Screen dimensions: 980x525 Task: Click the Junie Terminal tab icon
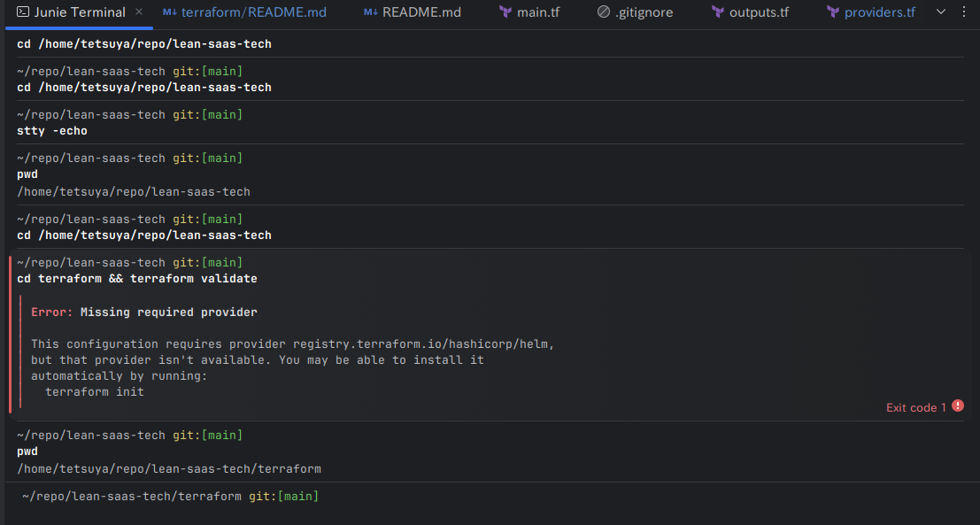point(22,12)
